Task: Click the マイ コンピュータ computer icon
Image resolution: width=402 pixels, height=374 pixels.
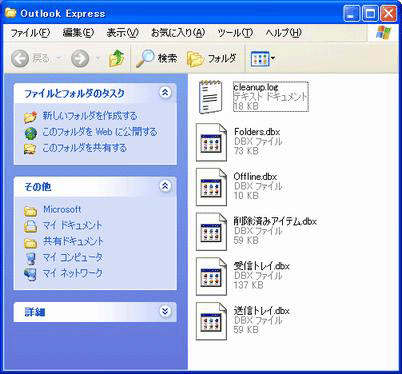Action: click(x=31, y=258)
